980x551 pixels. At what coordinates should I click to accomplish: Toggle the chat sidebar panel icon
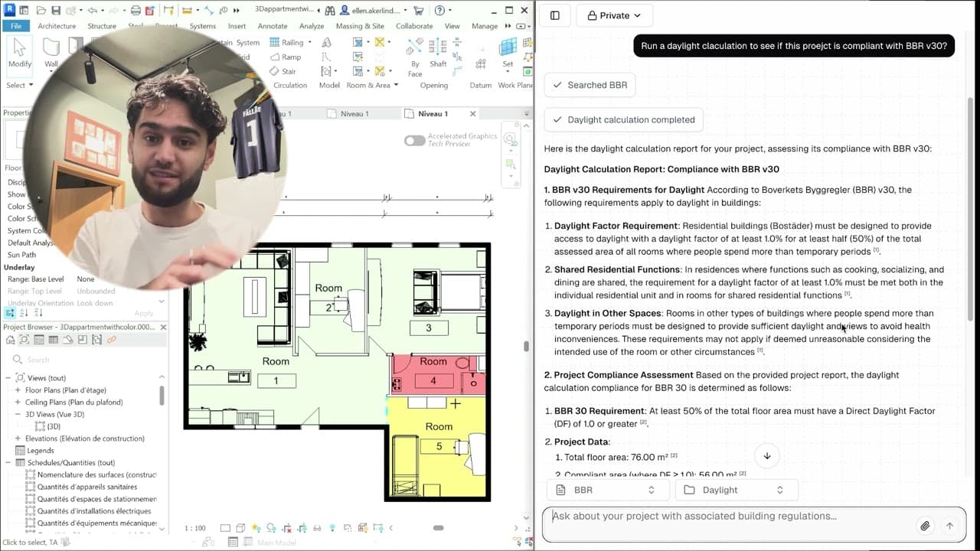[555, 15]
